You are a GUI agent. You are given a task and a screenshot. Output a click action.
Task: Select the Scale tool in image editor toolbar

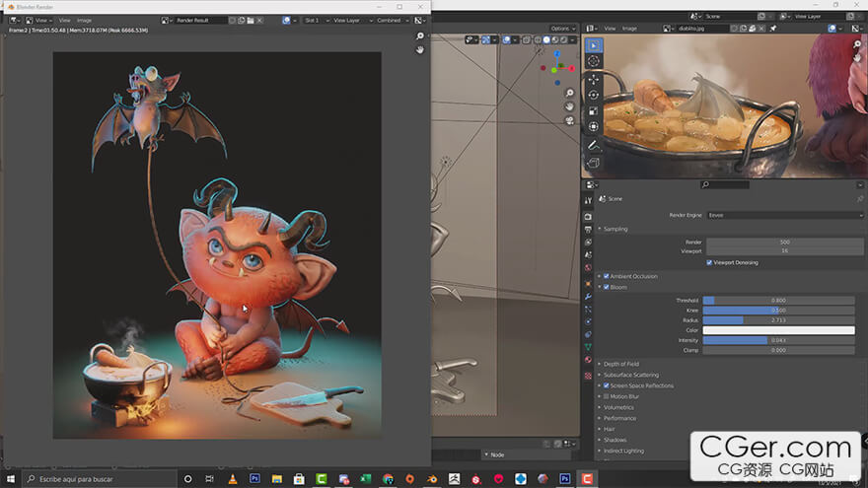click(x=594, y=111)
